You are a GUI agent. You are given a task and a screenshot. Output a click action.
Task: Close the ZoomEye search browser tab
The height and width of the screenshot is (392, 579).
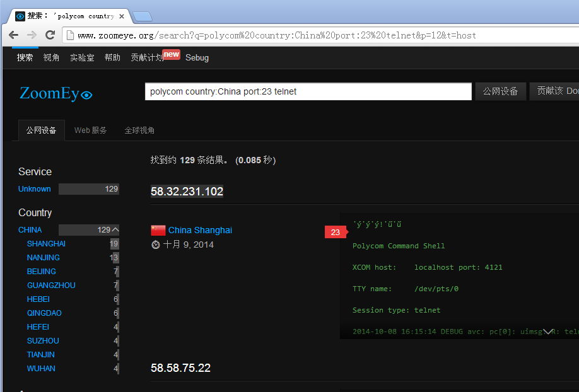pos(122,16)
